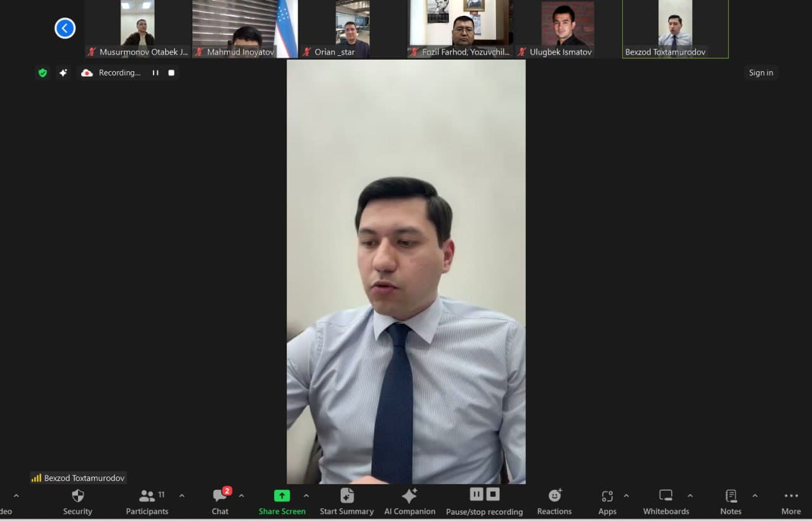Pause recording in bottom toolbar
812x521 pixels.
click(476, 494)
